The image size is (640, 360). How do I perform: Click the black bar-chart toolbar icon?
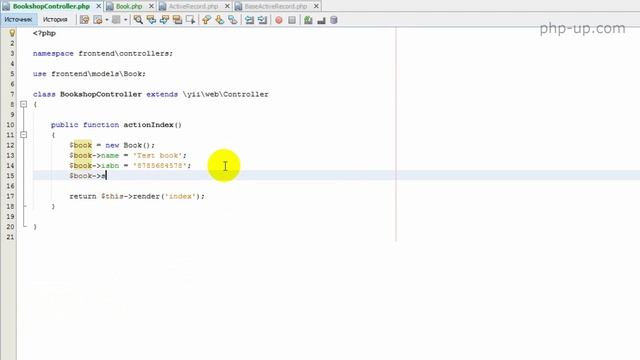pyautogui.click(x=321, y=20)
